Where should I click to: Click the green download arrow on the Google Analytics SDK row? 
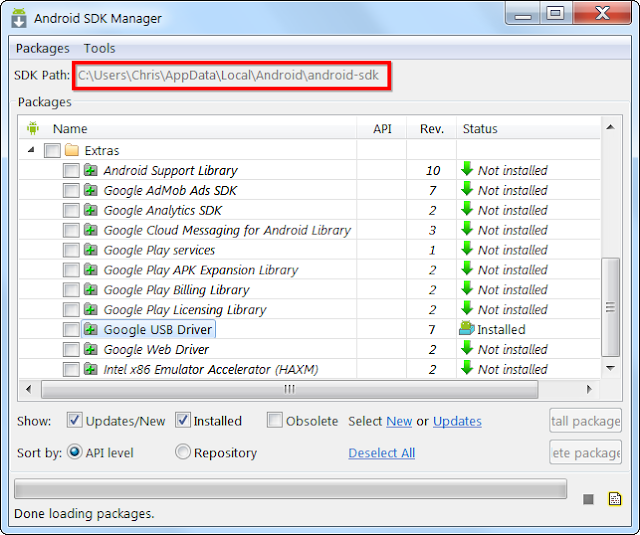(x=467, y=209)
